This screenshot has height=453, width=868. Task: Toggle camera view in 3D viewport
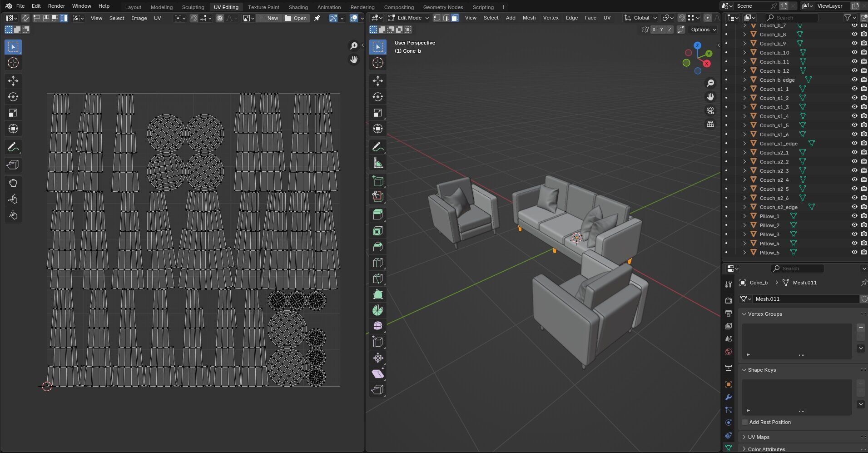[710, 110]
